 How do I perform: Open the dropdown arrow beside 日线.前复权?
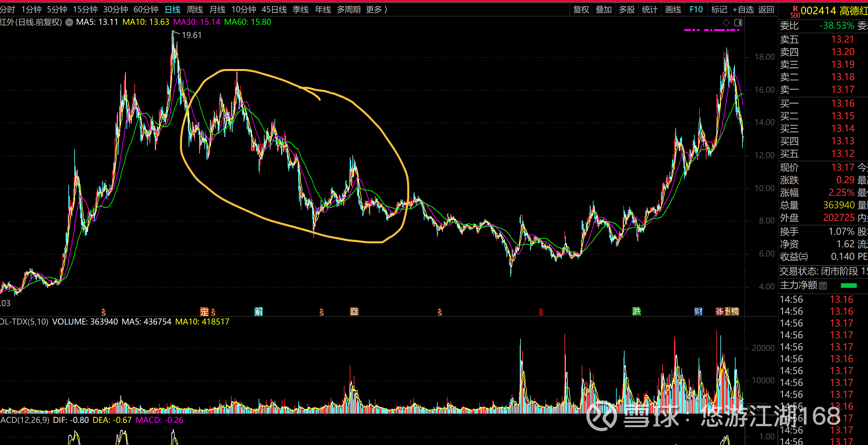69,22
